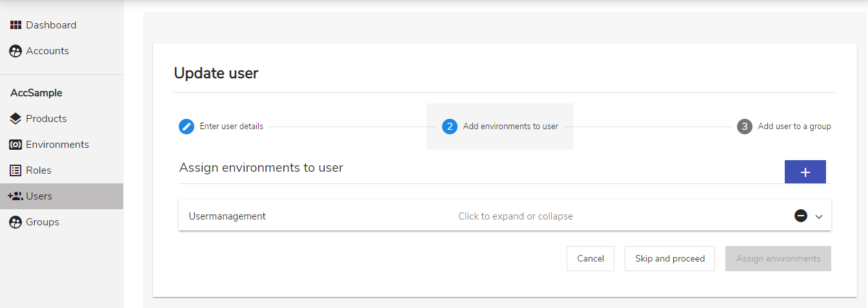Image resolution: width=868 pixels, height=308 pixels.
Task: Click the Skip and proceed button
Action: [x=670, y=258]
